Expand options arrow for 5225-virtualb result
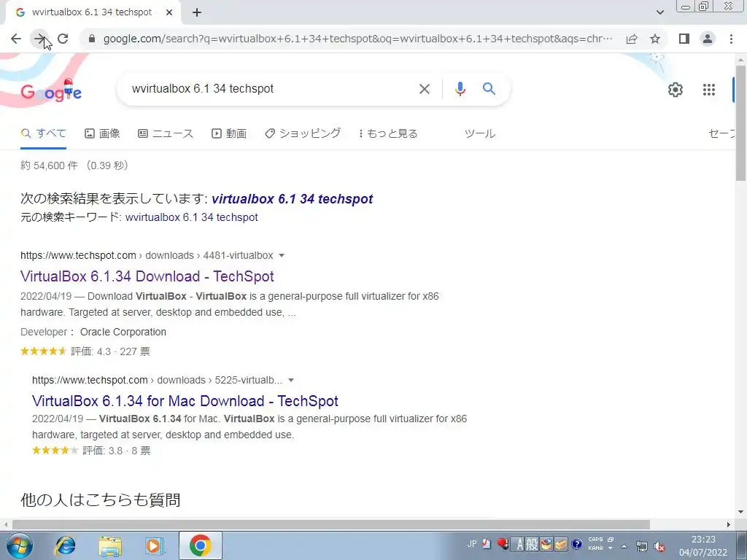The image size is (747, 560). click(291, 380)
